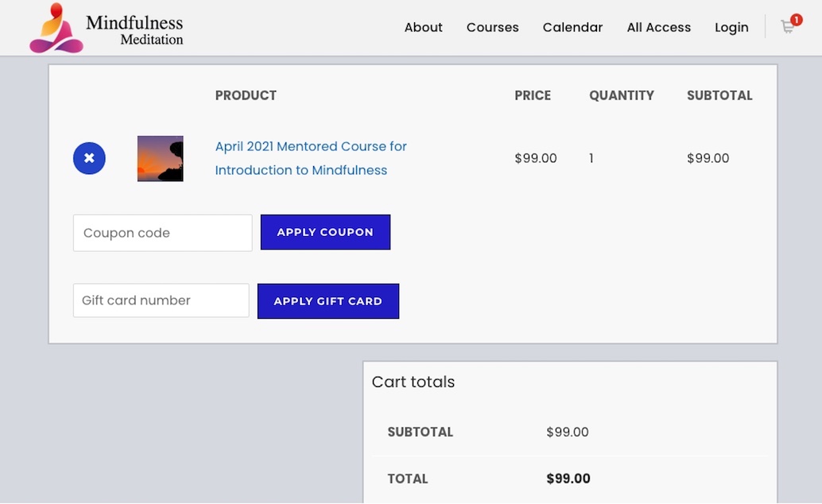The height and width of the screenshot is (504, 822).
Task: Click the red cart count badge
Action: point(797,19)
